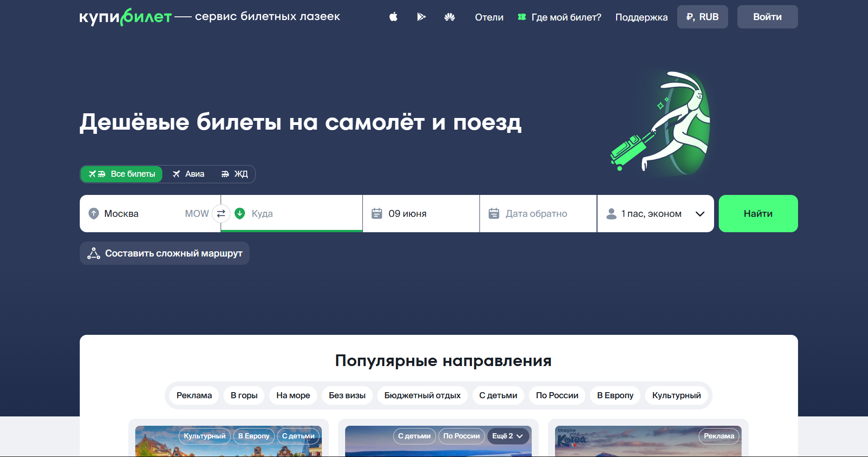Expand the 1 пас, эконом passenger dropdown
The height and width of the screenshot is (457, 868).
pyautogui.click(x=655, y=214)
